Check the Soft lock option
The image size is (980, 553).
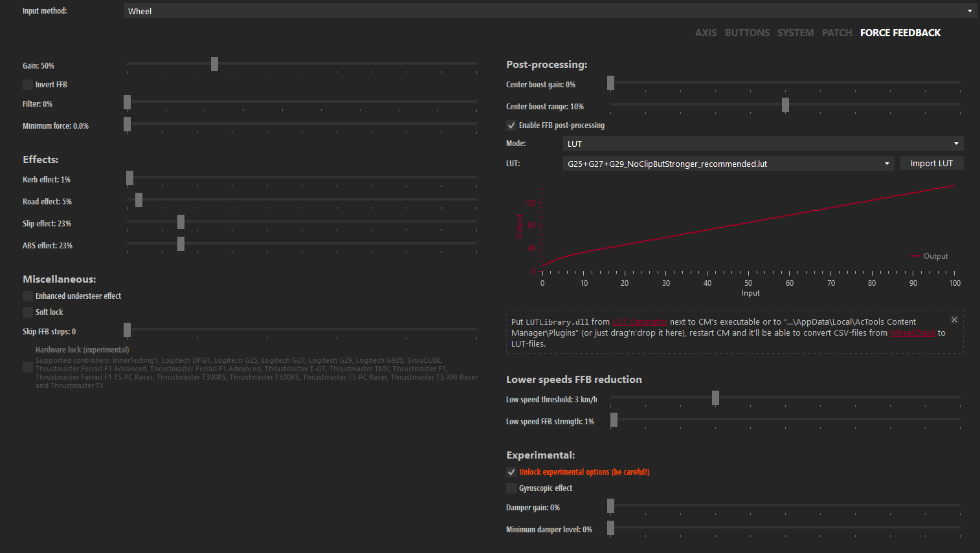tap(28, 312)
